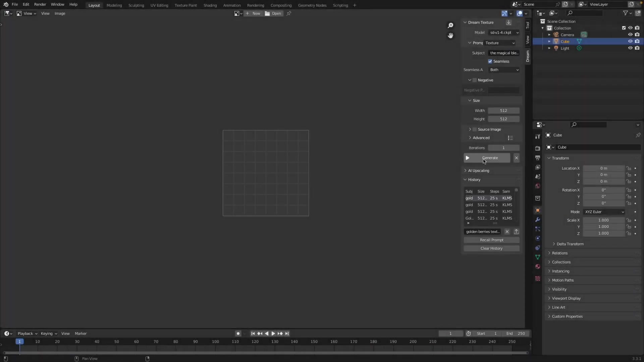644x362 pixels.
Task: Open the World properties tab icon
Action: (x=538, y=186)
